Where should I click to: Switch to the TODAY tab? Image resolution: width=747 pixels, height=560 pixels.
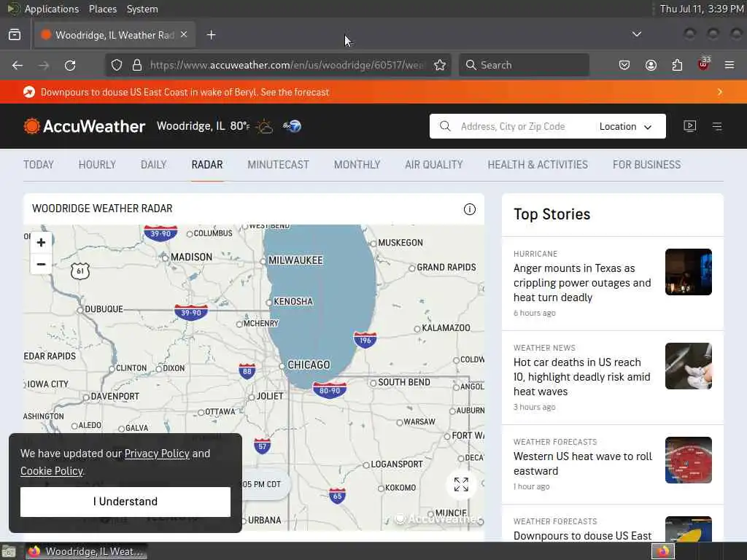(x=39, y=165)
